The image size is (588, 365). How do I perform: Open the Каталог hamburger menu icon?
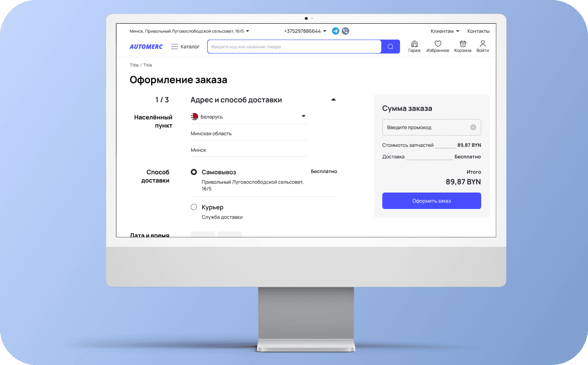174,46
